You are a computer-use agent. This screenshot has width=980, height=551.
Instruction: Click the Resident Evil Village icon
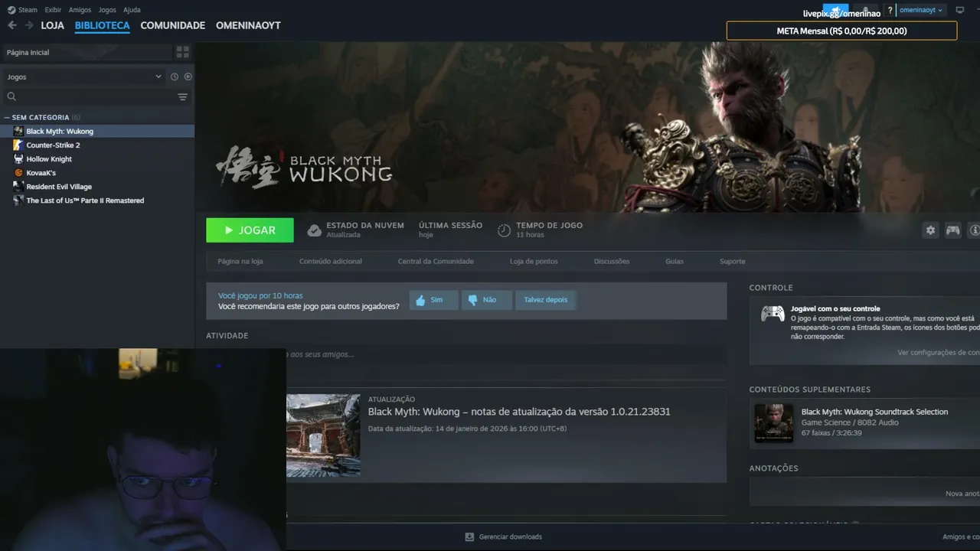[x=18, y=186]
